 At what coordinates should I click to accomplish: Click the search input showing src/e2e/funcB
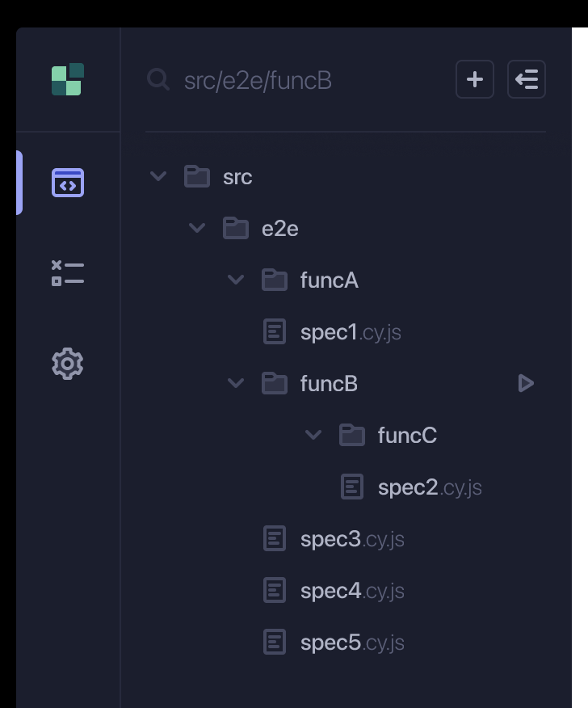tap(258, 80)
